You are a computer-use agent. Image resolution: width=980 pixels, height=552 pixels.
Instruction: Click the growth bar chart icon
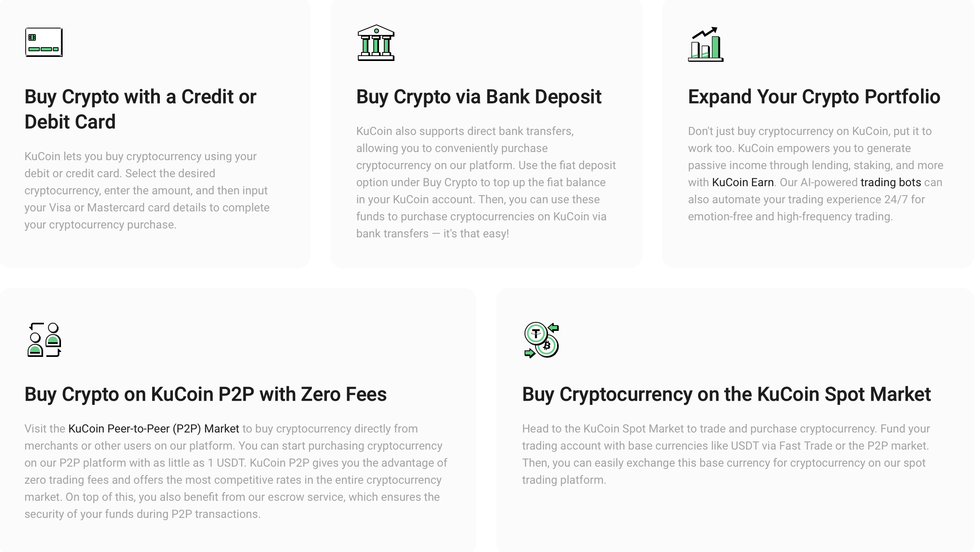[x=706, y=44]
